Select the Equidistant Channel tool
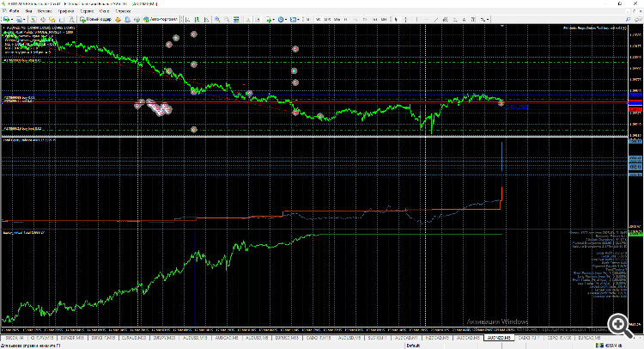The image size is (644, 349). coord(445,19)
